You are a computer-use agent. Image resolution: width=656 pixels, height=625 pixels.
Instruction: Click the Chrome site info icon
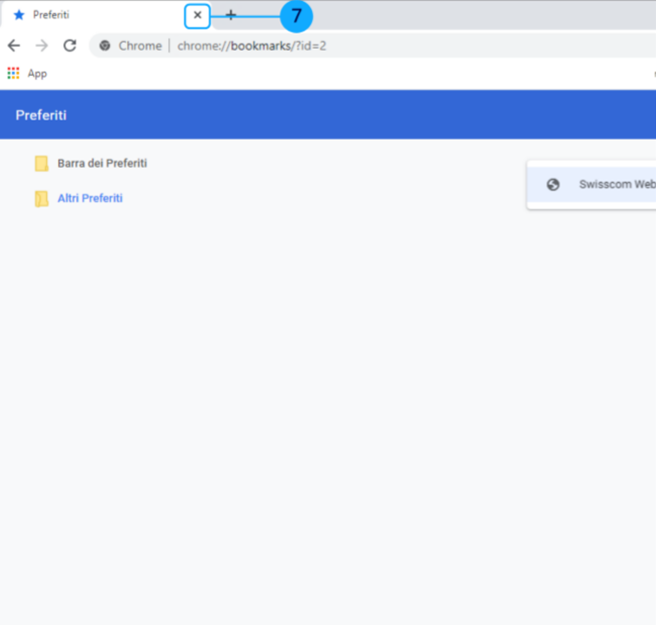pyautogui.click(x=105, y=46)
